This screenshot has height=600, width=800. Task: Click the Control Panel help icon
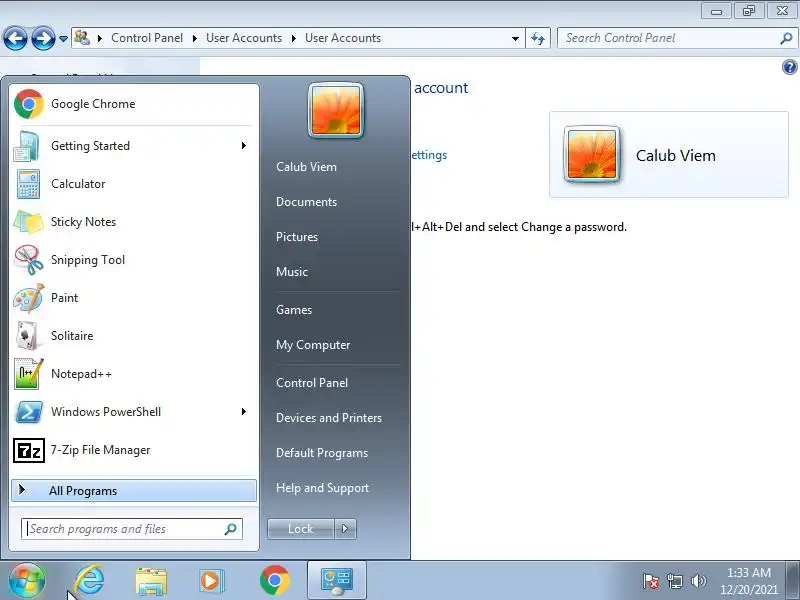click(789, 67)
